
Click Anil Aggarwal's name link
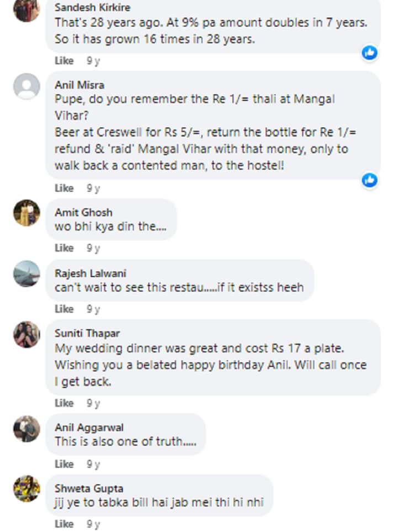pos(89,428)
